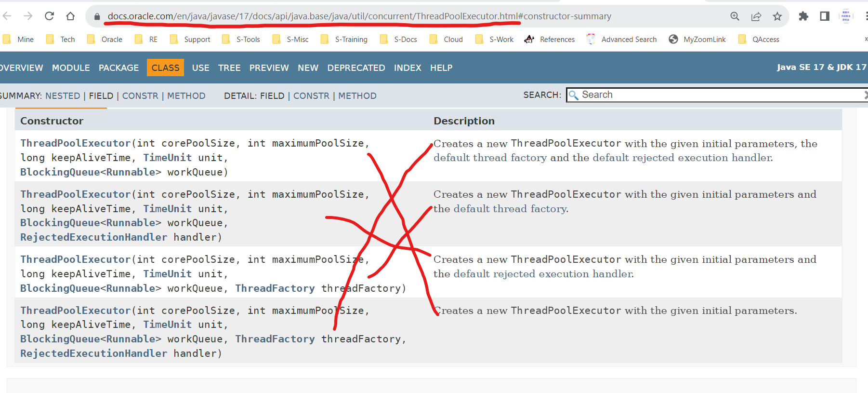Bookmark this page with the star icon
868x393 pixels.
tap(777, 16)
